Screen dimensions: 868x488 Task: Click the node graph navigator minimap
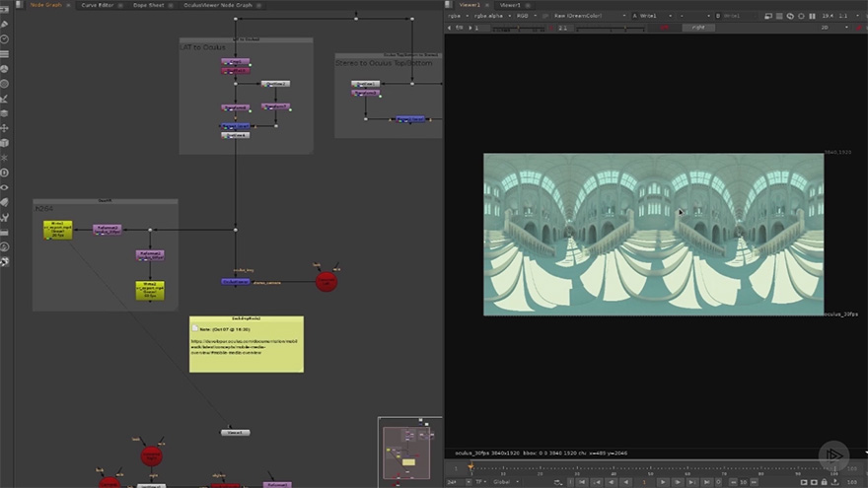(409, 453)
